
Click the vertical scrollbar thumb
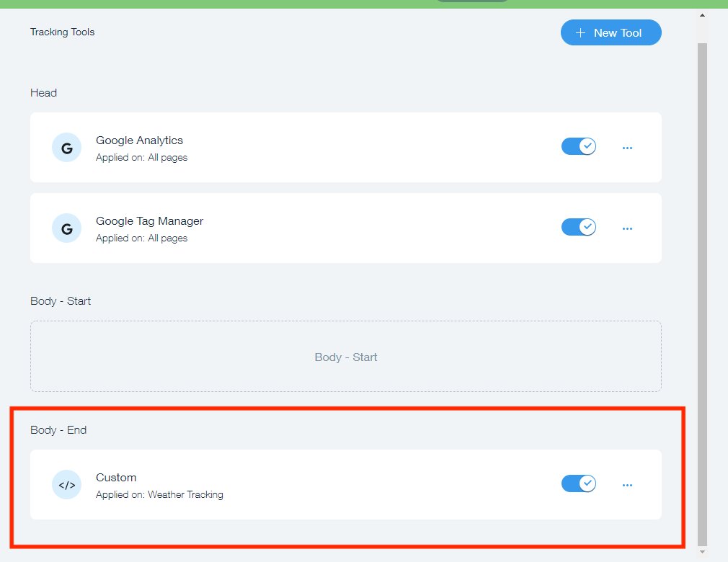point(703,288)
